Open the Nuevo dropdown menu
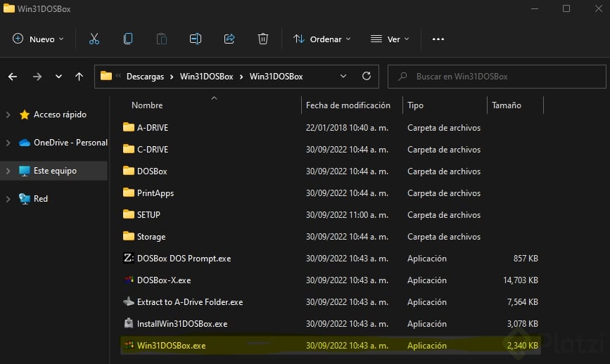This screenshot has height=364, width=610. click(38, 39)
